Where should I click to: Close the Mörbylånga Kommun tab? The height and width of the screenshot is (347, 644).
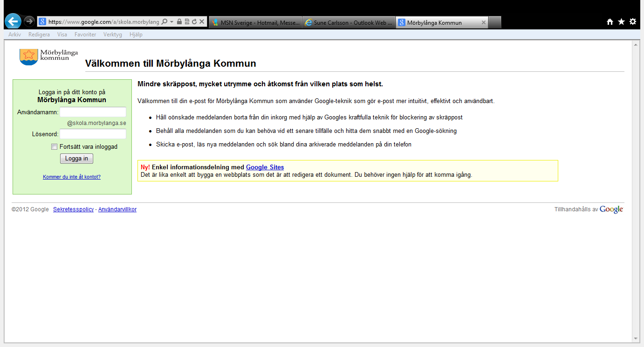click(x=484, y=22)
